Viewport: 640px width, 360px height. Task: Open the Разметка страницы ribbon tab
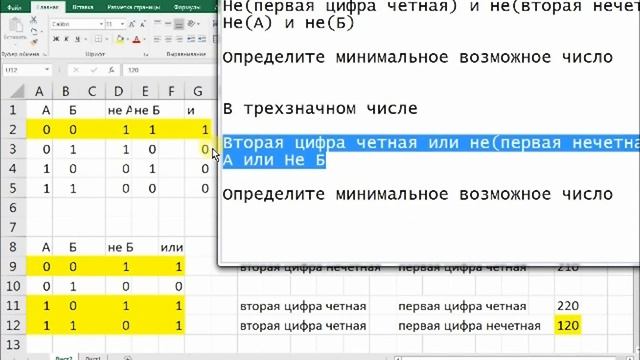[x=133, y=7]
